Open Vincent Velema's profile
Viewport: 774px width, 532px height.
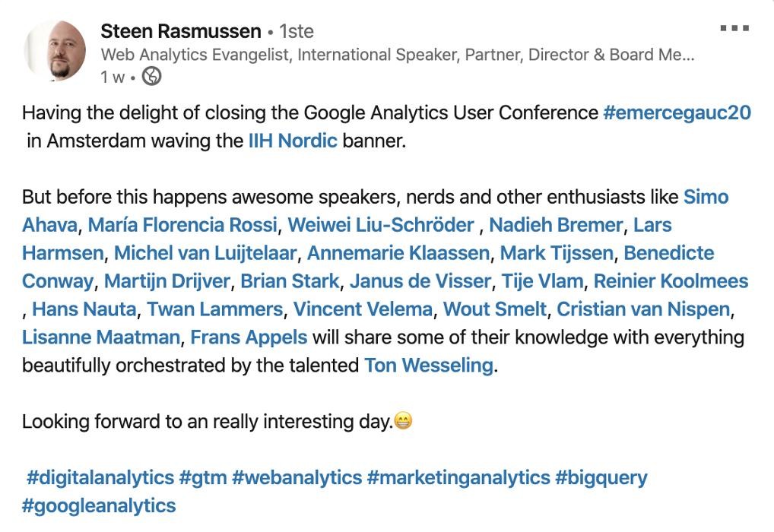coord(363,309)
